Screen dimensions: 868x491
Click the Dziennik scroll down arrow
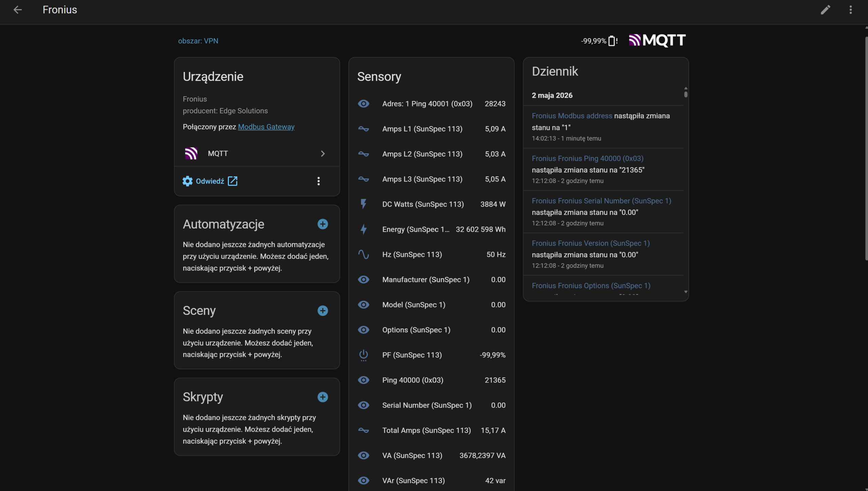click(686, 292)
